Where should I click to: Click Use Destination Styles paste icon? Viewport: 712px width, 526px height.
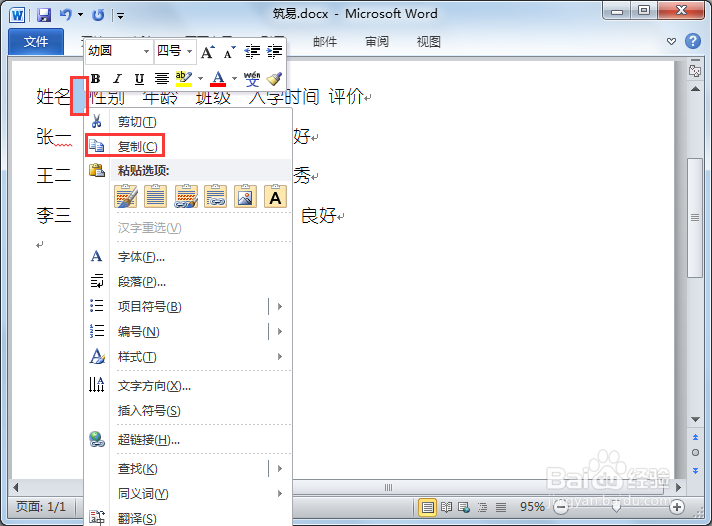pos(186,196)
